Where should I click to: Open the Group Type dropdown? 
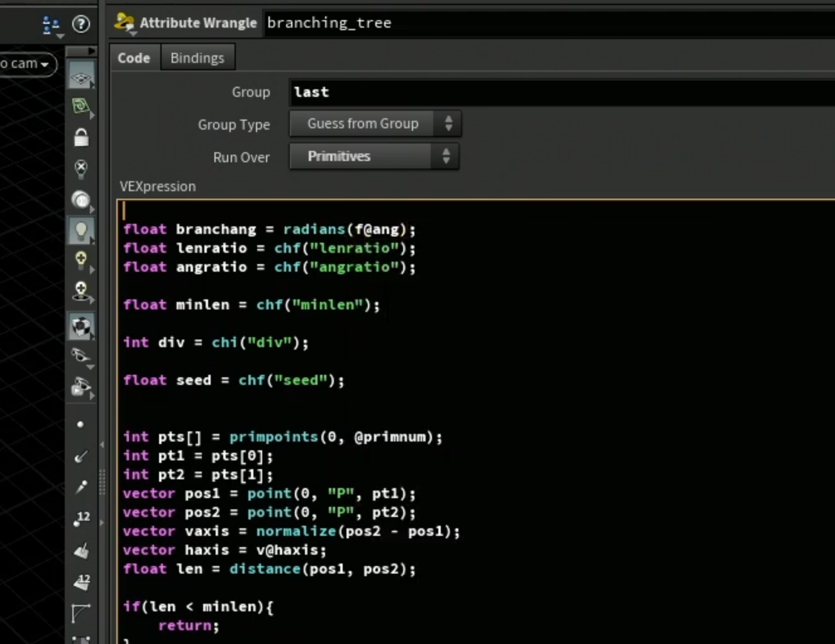(375, 124)
